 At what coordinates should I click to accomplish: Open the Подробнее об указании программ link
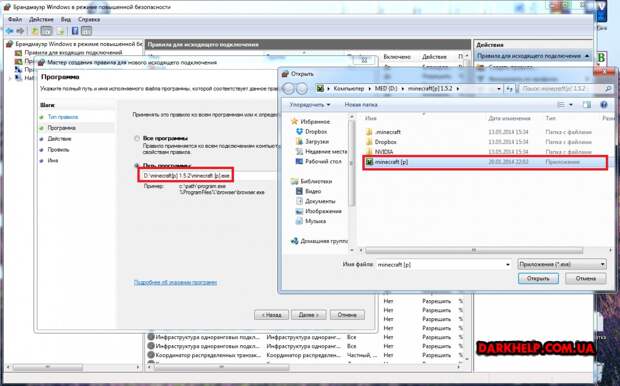[175, 282]
